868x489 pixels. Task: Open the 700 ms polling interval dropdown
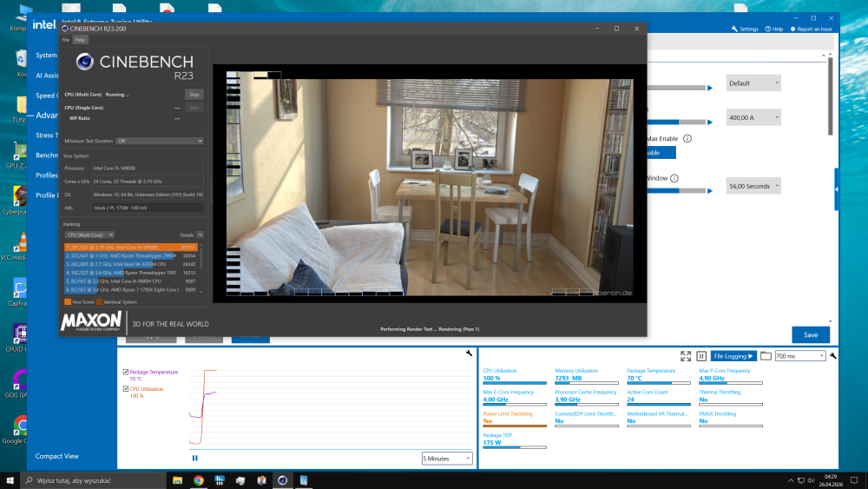pos(800,356)
